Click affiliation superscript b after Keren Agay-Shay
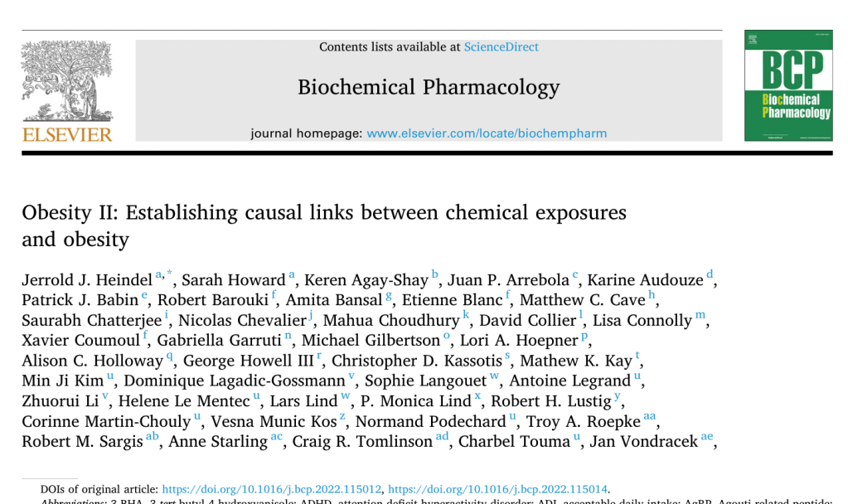This screenshot has width=848, height=504. pos(435,274)
